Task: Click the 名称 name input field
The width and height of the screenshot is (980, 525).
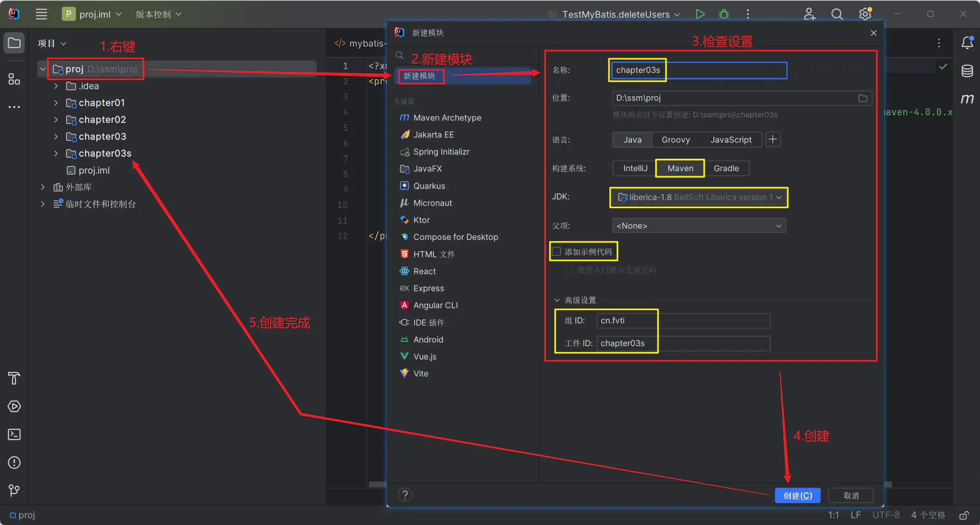Action: click(699, 70)
